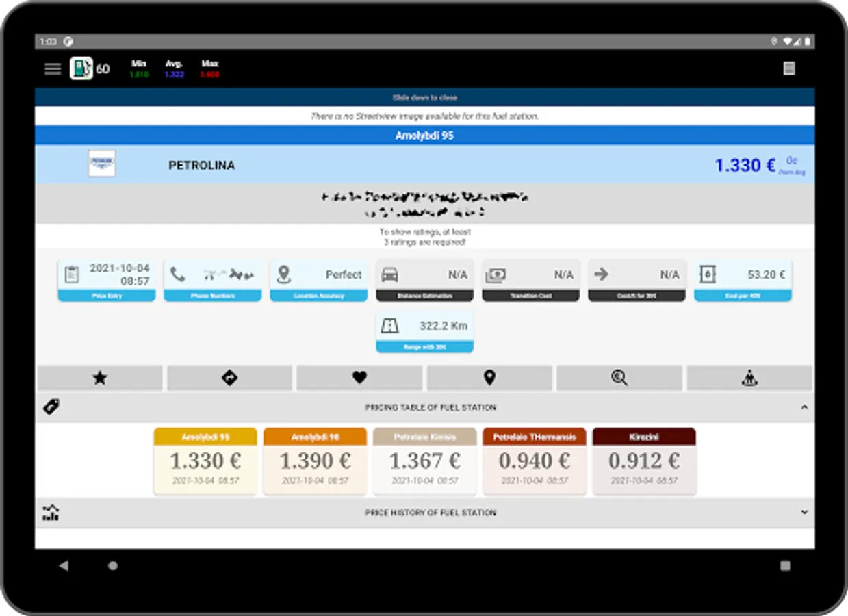
Task: Tap the Price Entry clipboard icon
Action: (72, 274)
